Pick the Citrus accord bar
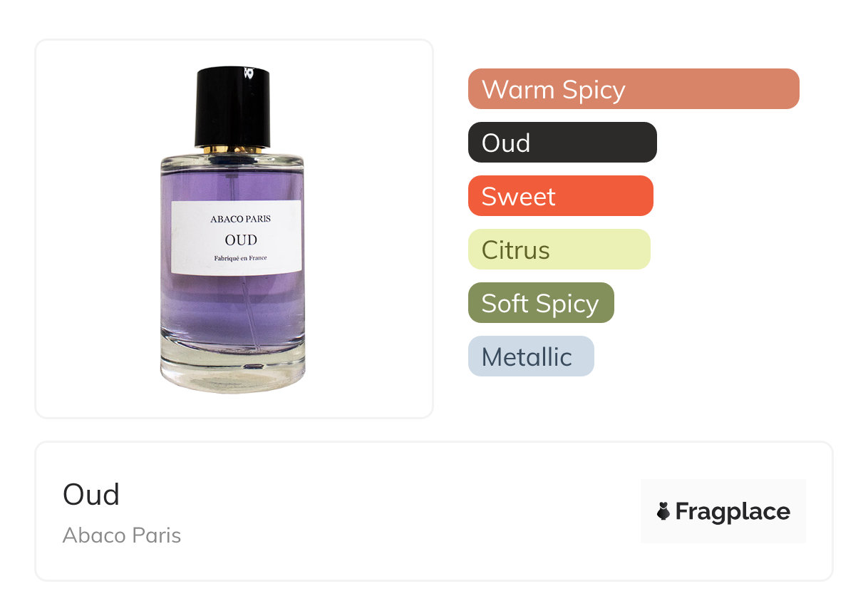 (x=559, y=250)
